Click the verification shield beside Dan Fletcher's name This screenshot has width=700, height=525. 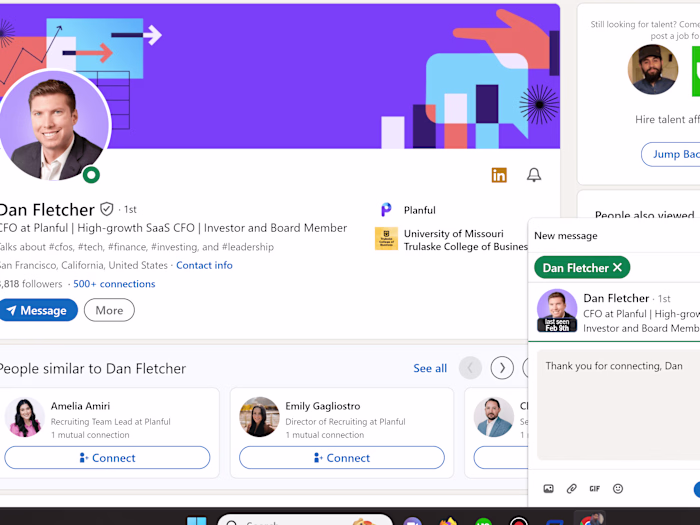107,209
